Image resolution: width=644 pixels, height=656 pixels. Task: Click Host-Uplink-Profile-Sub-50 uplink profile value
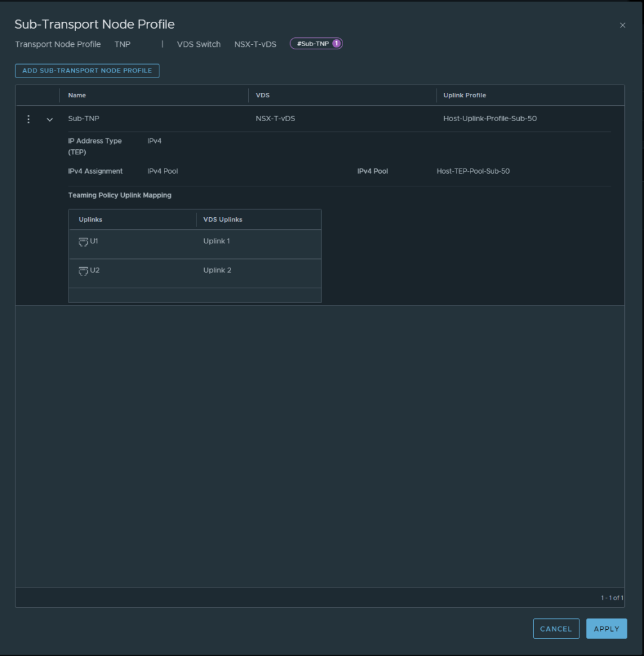(490, 119)
